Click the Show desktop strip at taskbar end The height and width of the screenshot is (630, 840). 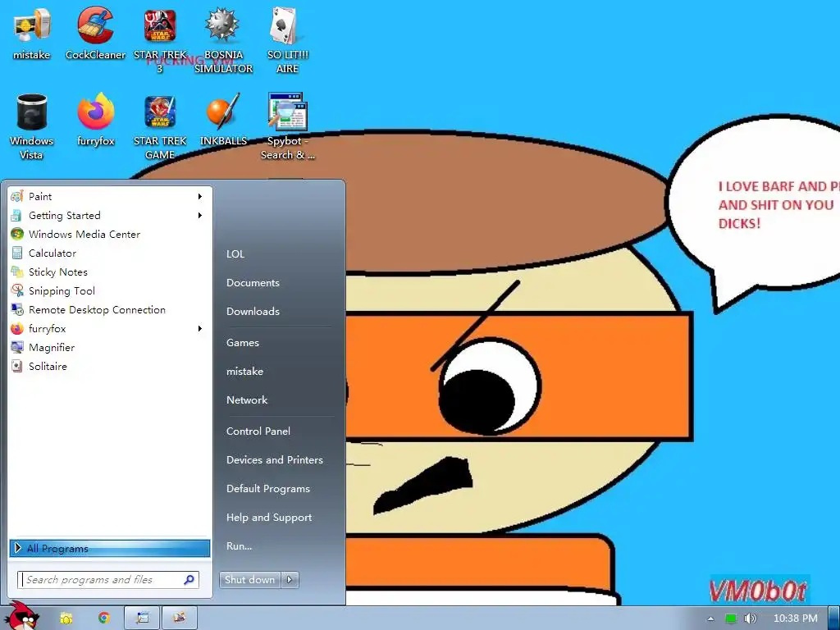tap(834, 618)
